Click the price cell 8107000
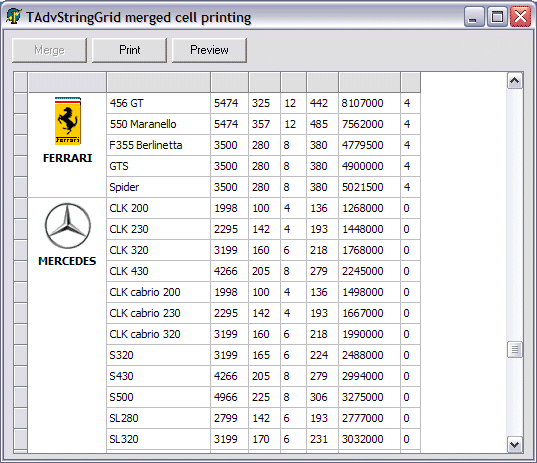 [x=369, y=103]
